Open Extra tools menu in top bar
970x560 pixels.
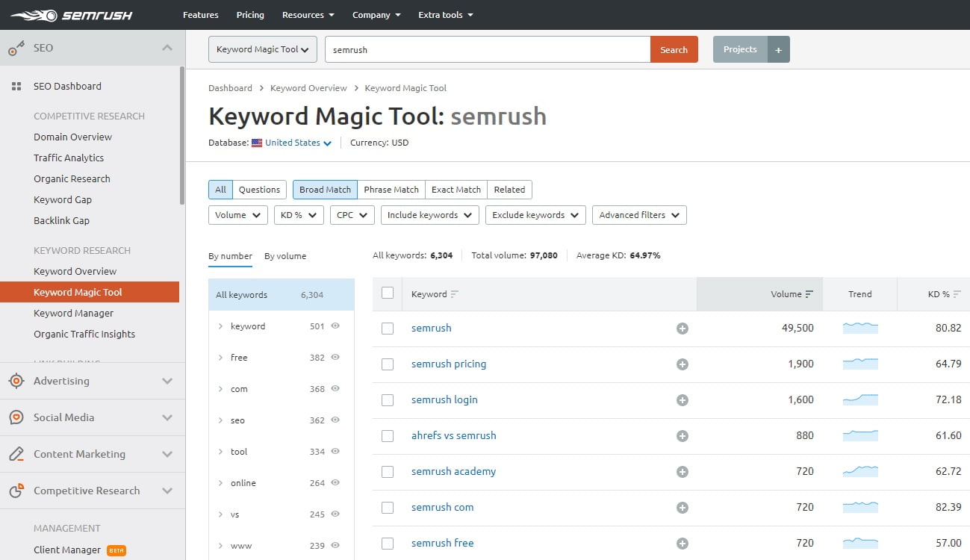[446, 15]
